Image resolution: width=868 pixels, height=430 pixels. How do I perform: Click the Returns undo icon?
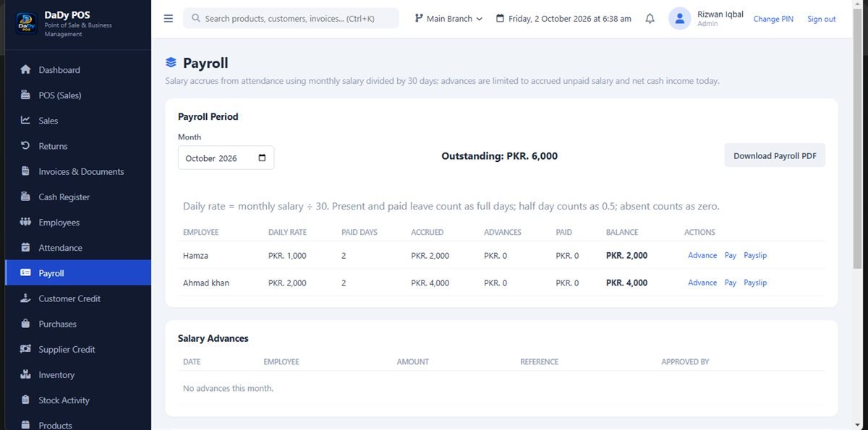coord(25,146)
